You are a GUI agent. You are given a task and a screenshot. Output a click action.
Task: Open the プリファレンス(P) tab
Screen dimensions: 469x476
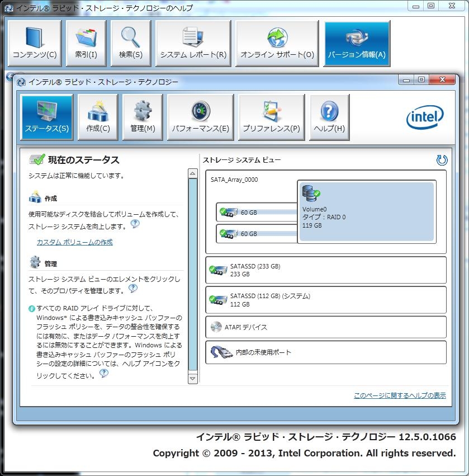tap(272, 117)
